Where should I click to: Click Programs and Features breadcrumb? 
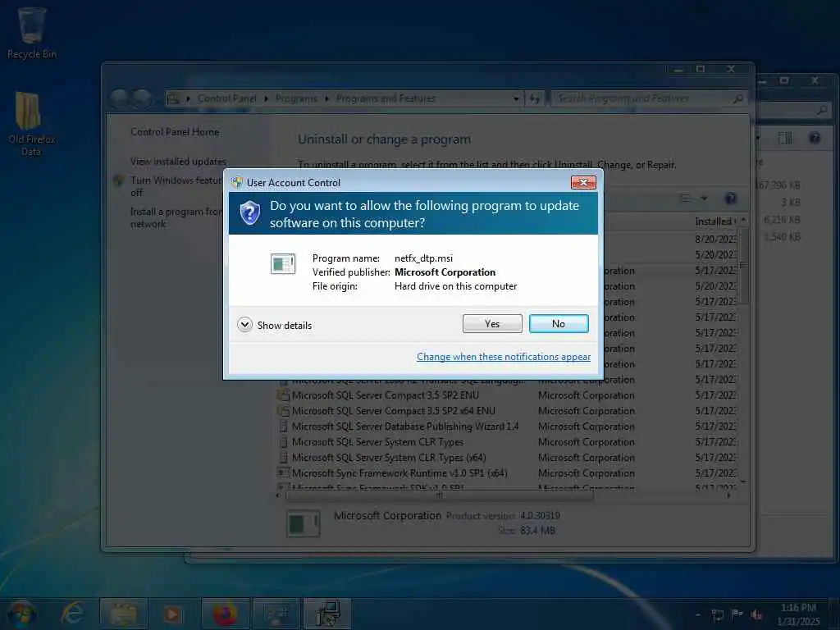(386, 98)
